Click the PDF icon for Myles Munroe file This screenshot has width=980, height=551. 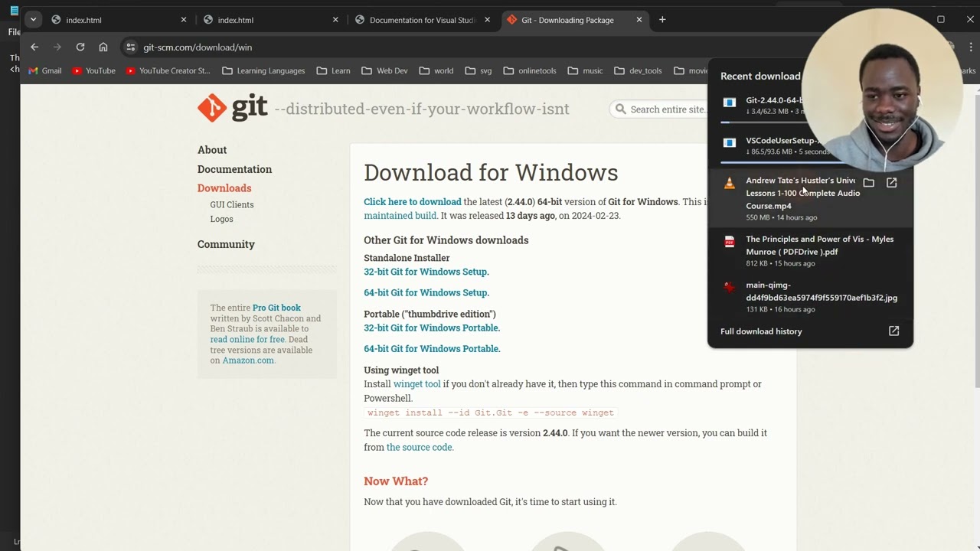click(730, 241)
